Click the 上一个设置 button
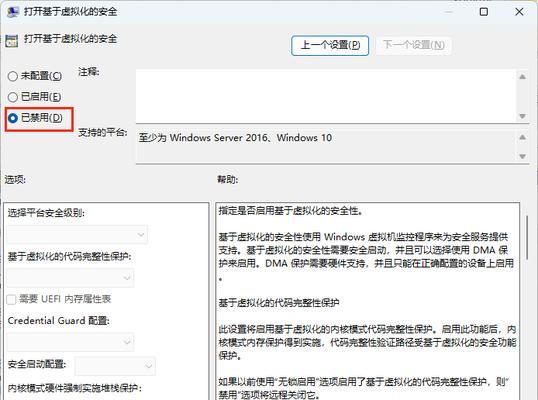The width and height of the screenshot is (538, 400). point(330,45)
